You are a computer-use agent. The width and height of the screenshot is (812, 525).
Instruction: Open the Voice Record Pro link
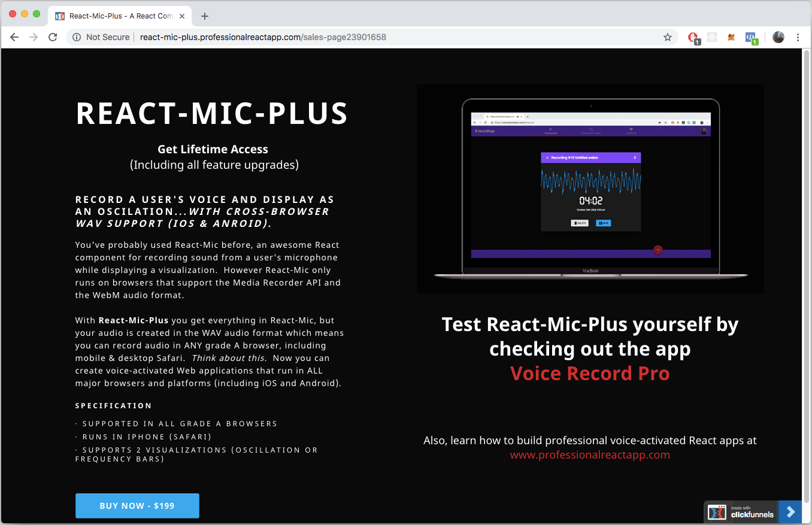click(x=590, y=374)
